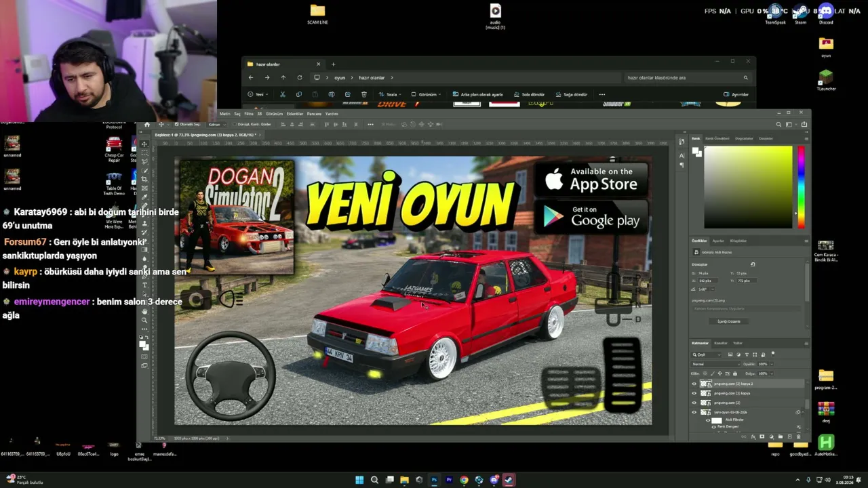Open Premiere Pro from the taskbar
868x488 pixels.
[449, 480]
